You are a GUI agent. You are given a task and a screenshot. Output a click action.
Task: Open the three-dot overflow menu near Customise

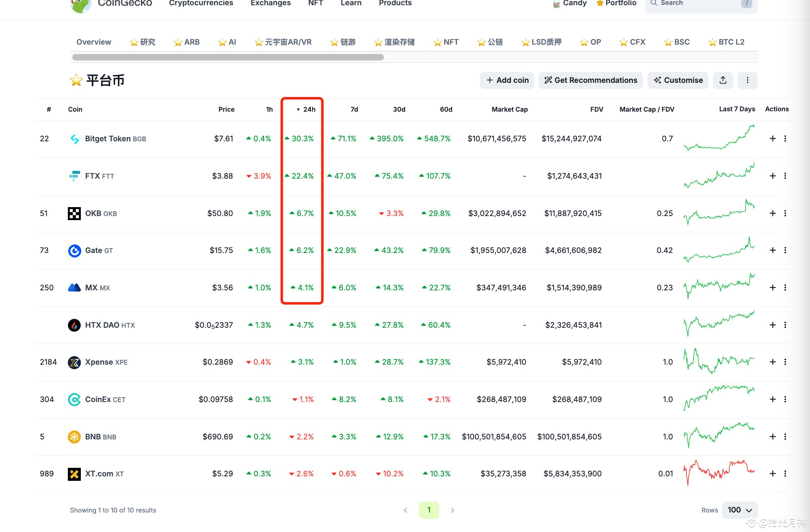[x=747, y=80]
